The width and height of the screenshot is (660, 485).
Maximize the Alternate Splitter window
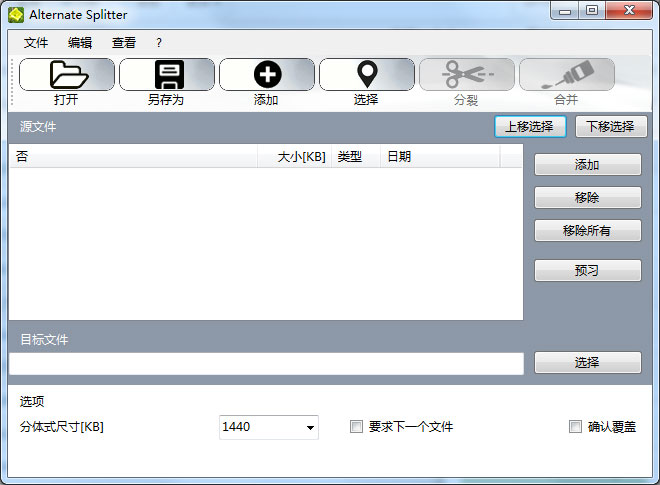[592, 11]
